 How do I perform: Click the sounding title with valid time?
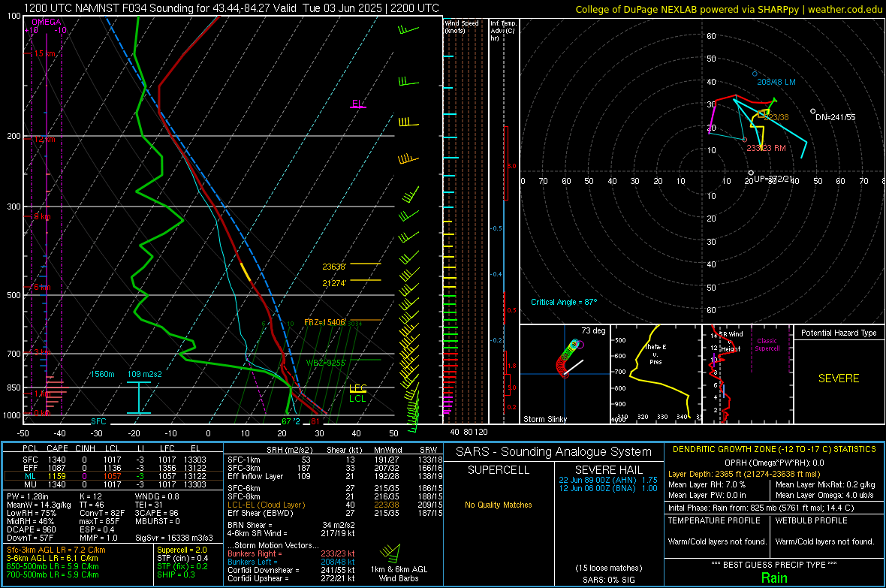pos(231,8)
